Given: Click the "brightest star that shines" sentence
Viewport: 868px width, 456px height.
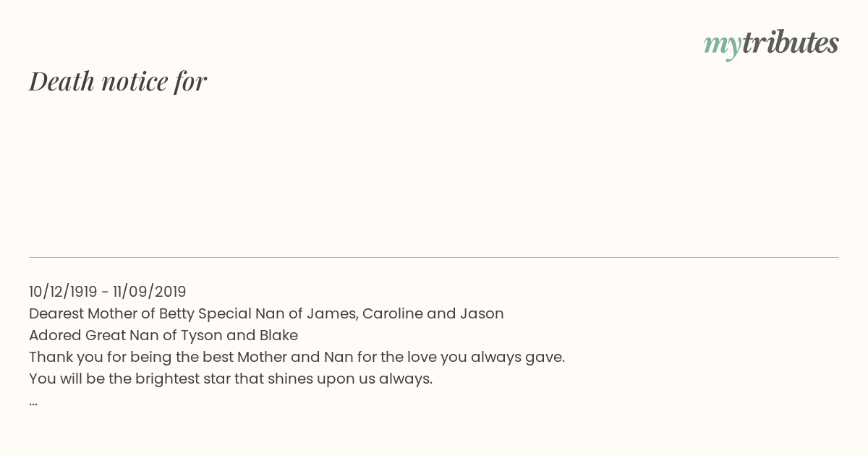Looking at the screenshot, I should (231, 379).
